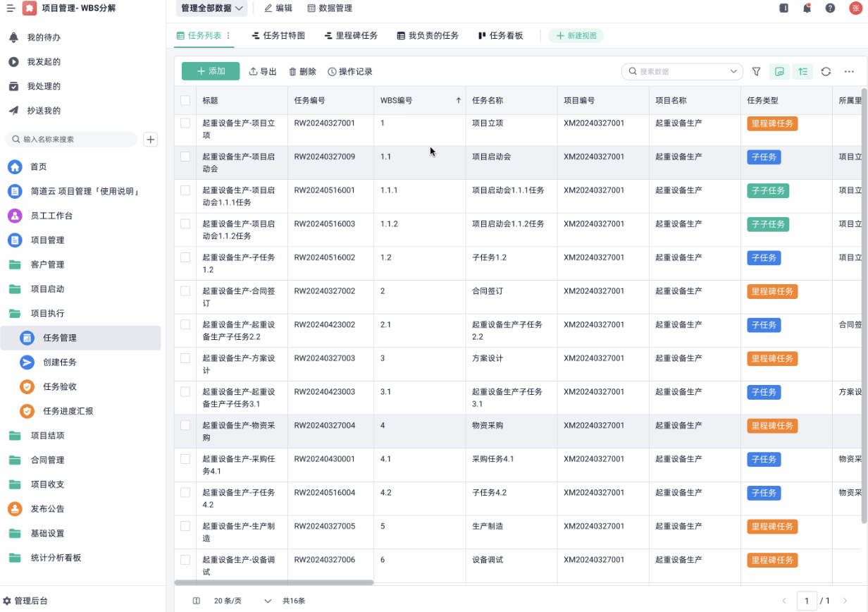Switch to 任务看板 tab

tap(500, 35)
